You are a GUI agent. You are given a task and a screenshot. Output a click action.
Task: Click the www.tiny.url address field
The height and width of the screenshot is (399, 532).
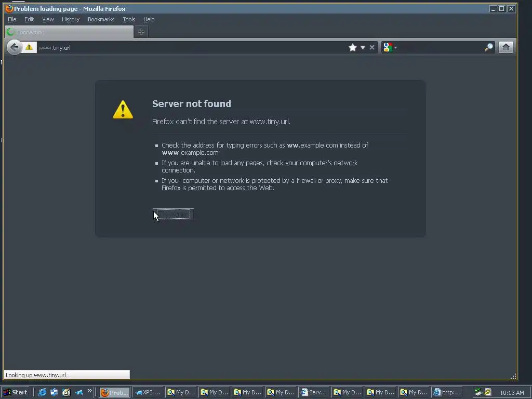tap(192, 47)
